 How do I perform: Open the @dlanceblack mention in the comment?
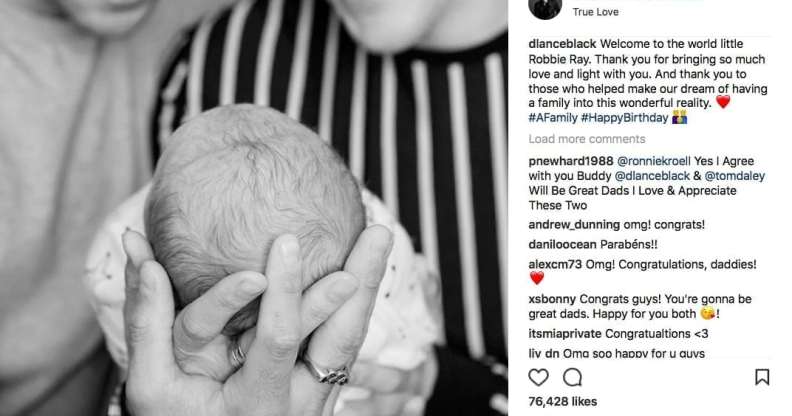(652, 176)
